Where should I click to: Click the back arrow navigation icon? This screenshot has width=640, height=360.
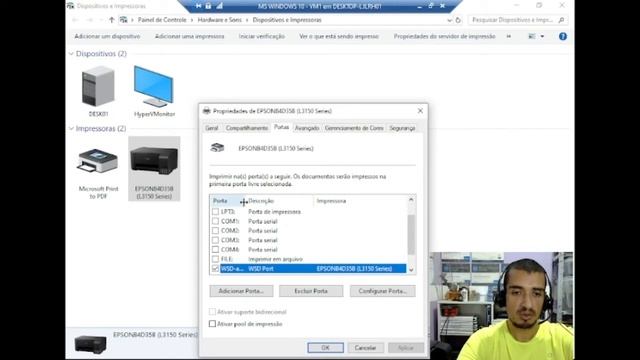[76, 20]
